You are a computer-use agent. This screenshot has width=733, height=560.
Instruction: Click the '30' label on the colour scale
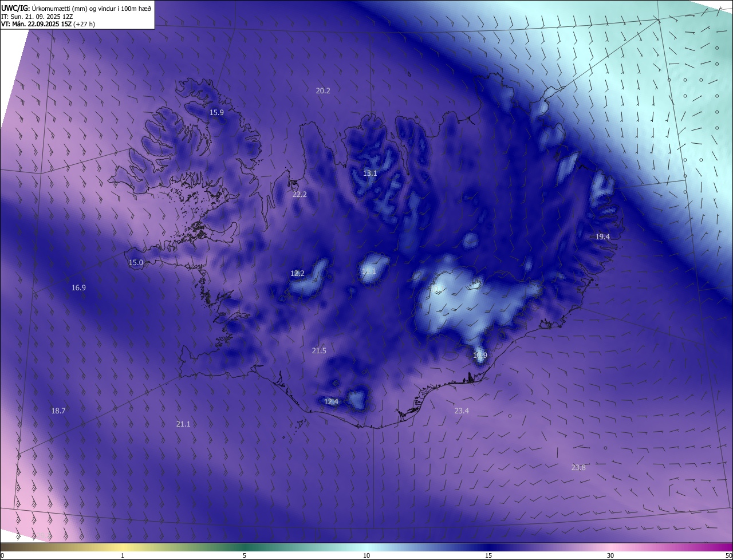610,555
